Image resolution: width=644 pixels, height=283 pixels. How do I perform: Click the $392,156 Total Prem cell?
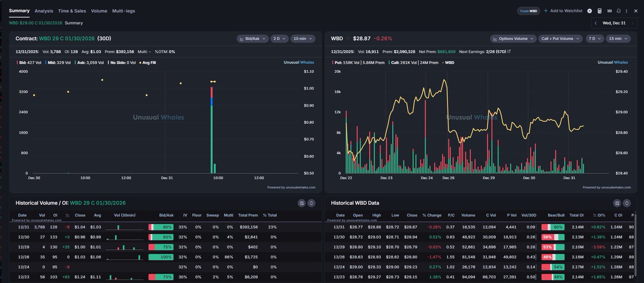click(x=248, y=227)
